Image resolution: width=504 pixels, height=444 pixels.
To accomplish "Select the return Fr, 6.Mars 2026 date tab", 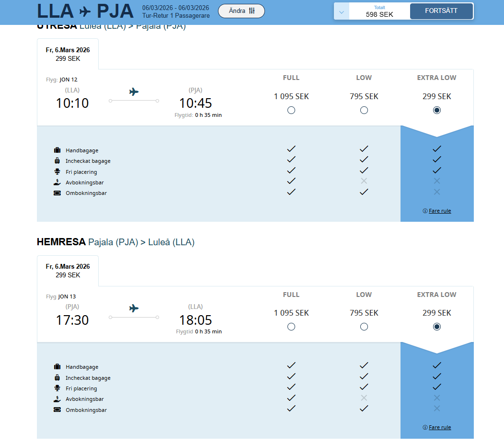I will pyautogui.click(x=68, y=271).
